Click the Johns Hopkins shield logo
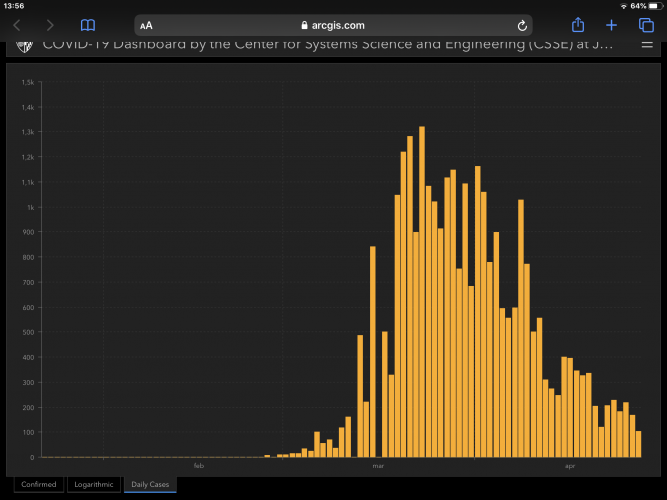This screenshot has height=500, width=667. point(24,46)
